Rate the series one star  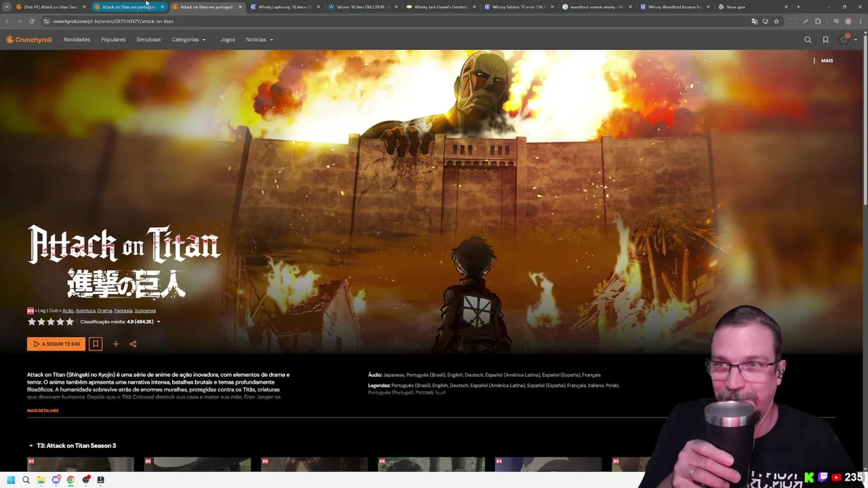[x=31, y=322]
